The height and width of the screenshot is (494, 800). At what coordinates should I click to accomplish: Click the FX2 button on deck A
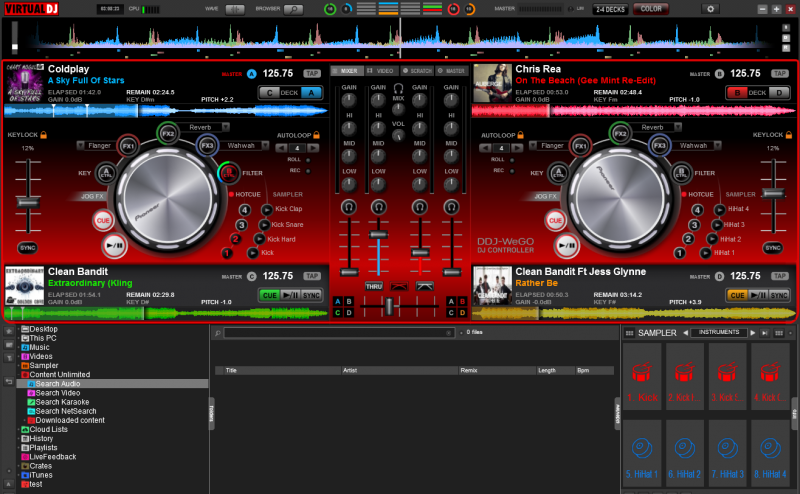(168, 134)
